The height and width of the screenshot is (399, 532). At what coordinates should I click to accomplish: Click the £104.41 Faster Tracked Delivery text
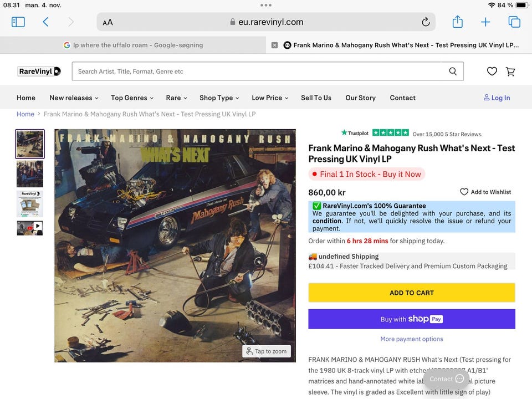click(407, 266)
